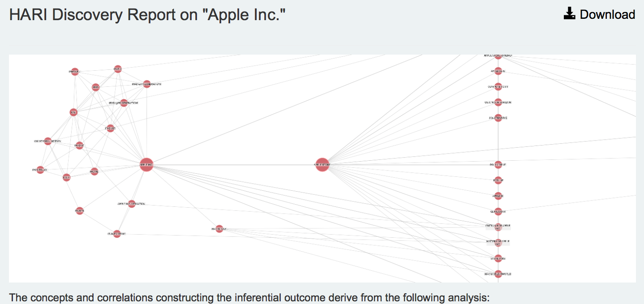Screen dimensions: 644x304
Task: Select the large Apple Inc. graph node
Action: (x=146, y=165)
